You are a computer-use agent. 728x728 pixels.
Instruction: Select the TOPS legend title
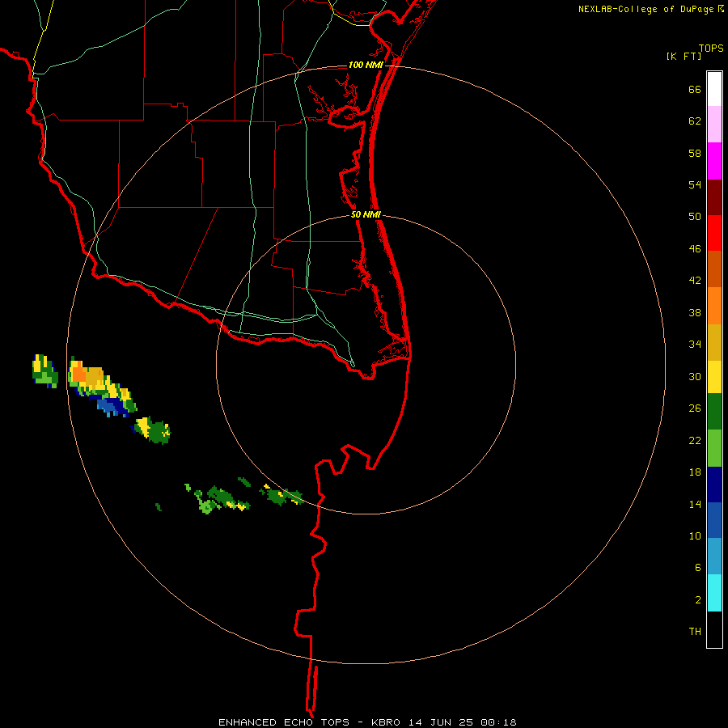711,48
